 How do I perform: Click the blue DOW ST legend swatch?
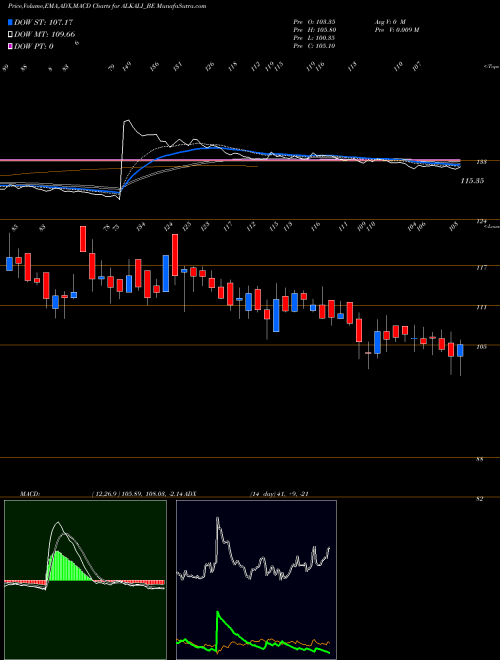click(x=10, y=22)
